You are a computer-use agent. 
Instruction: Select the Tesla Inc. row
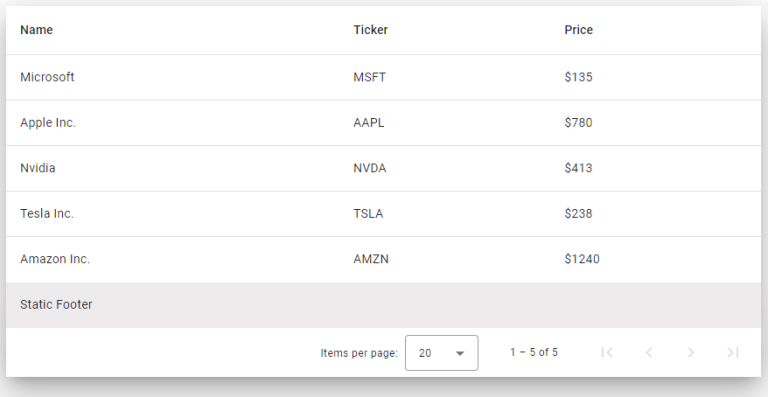tap(384, 214)
